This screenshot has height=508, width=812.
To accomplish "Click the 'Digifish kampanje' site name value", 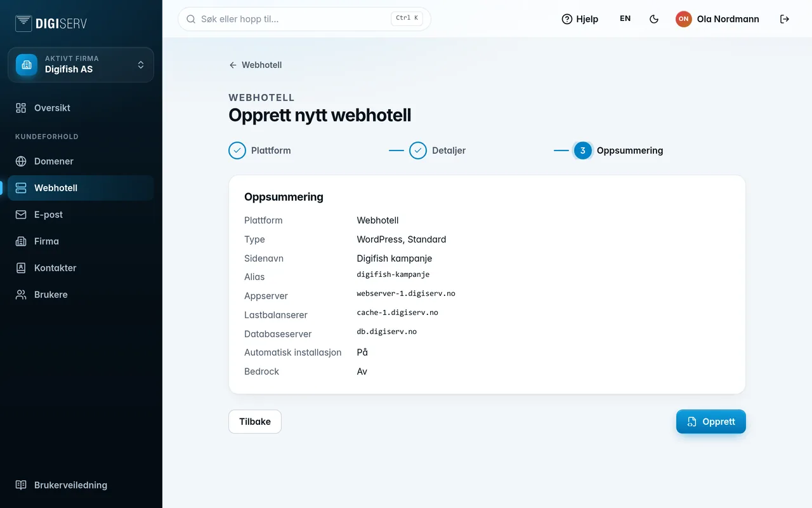I will (395, 258).
